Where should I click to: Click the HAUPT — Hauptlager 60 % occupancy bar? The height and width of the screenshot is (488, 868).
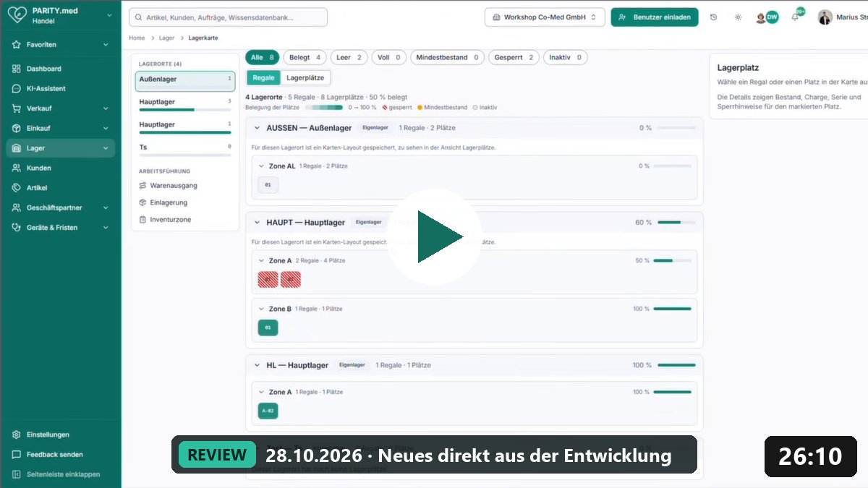point(676,223)
